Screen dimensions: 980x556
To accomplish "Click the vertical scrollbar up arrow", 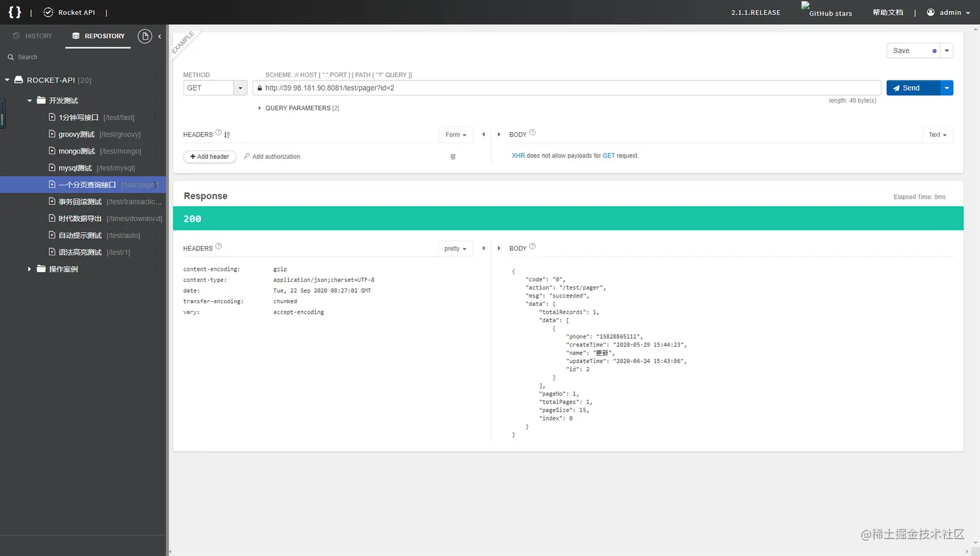I will coord(976,29).
